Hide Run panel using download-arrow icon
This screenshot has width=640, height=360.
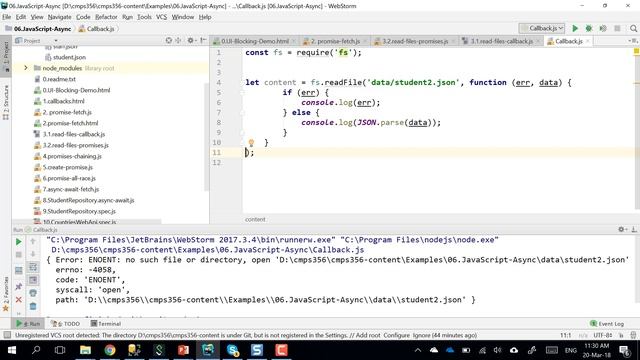tap(633, 229)
